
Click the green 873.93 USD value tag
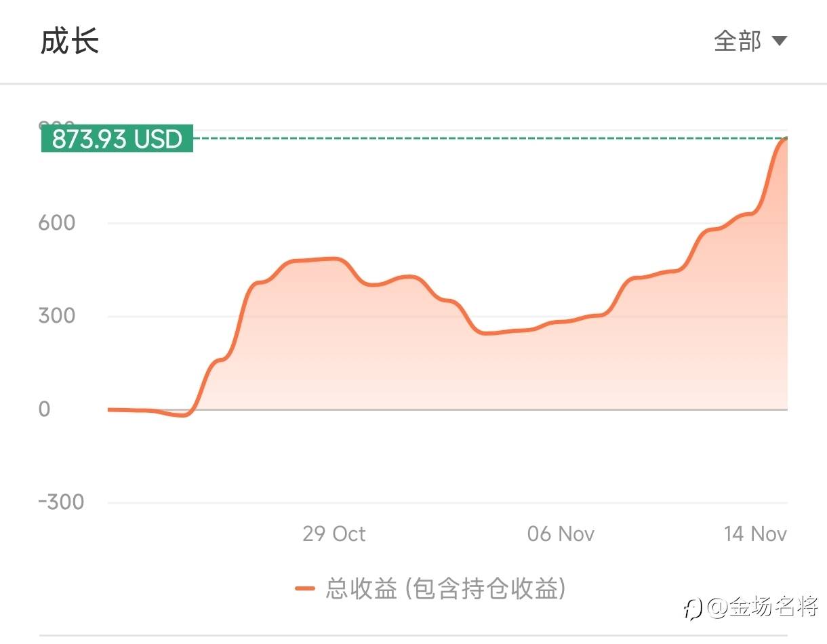[117, 139]
